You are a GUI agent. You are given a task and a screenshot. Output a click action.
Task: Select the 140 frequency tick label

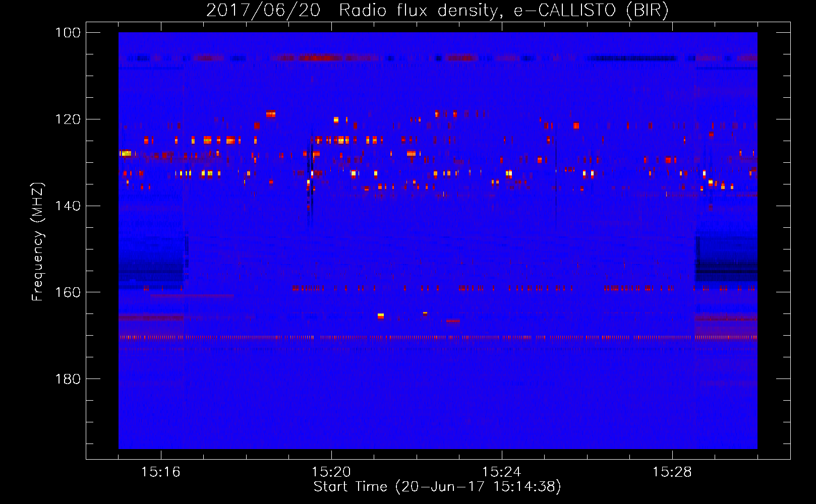coord(68,206)
